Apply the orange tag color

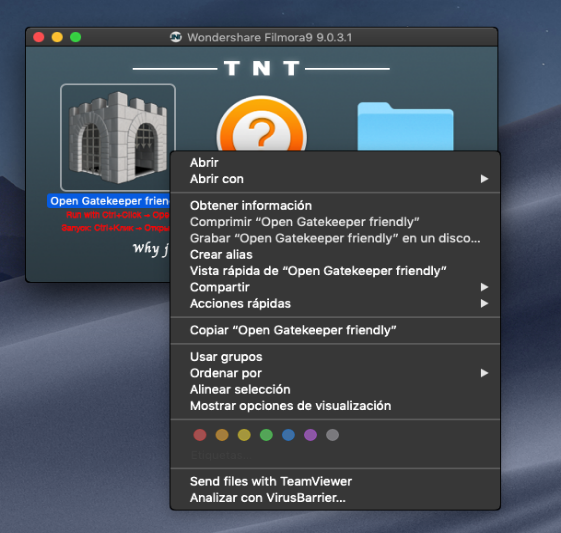pos(222,435)
